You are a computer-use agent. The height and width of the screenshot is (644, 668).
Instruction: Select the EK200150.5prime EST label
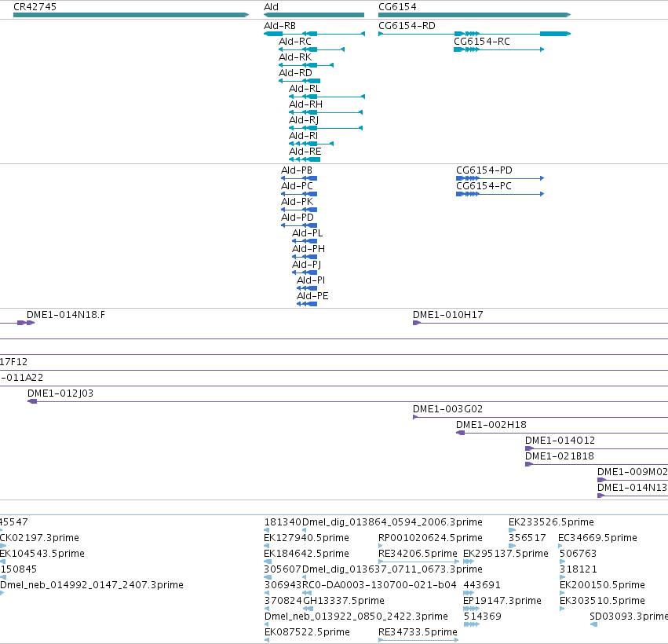coord(602,585)
